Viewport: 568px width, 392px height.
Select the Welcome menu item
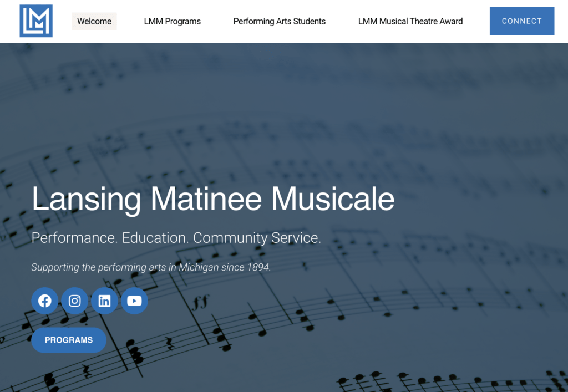click(94, 21)
